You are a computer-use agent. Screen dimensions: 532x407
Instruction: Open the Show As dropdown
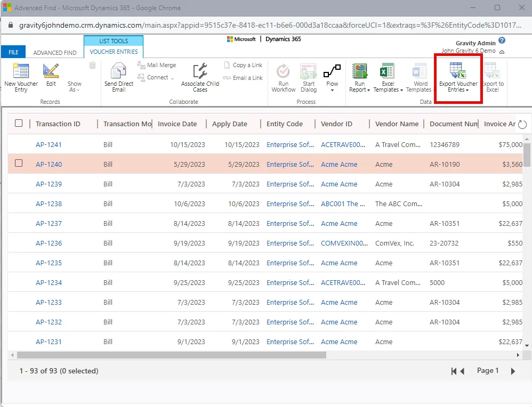point(74,86)
